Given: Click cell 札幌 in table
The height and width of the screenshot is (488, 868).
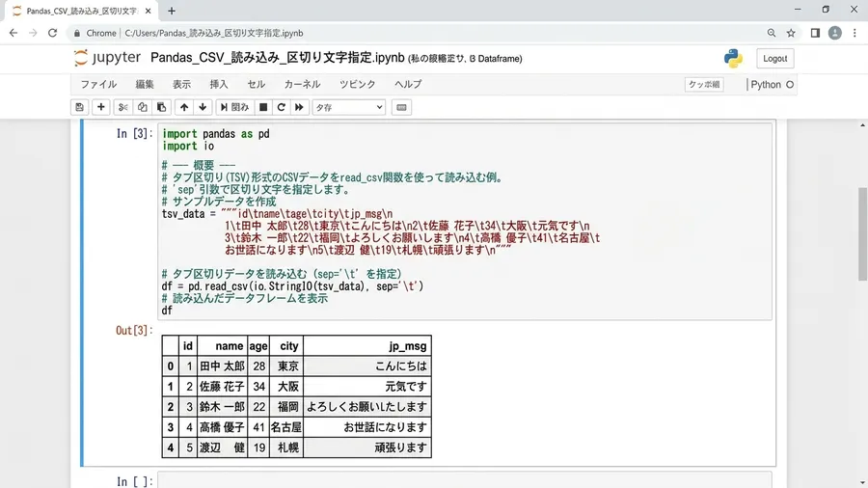Looking at the screenshot, I should click(287, 447).
